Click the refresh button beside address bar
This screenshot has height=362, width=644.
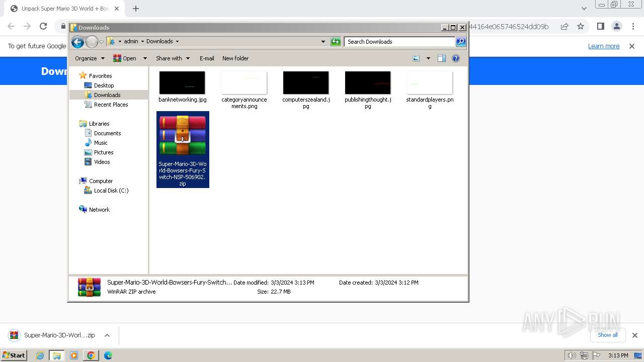tap(336, 42)
